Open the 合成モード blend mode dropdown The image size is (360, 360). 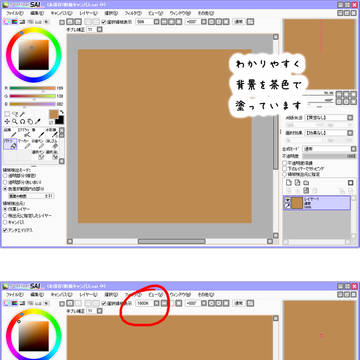[328, 149]
